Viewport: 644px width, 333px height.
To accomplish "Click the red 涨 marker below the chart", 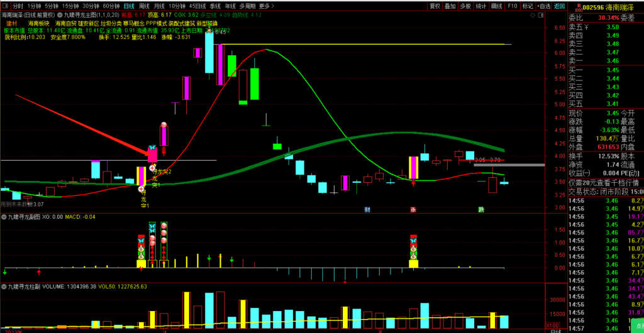I will click(413, 209).
